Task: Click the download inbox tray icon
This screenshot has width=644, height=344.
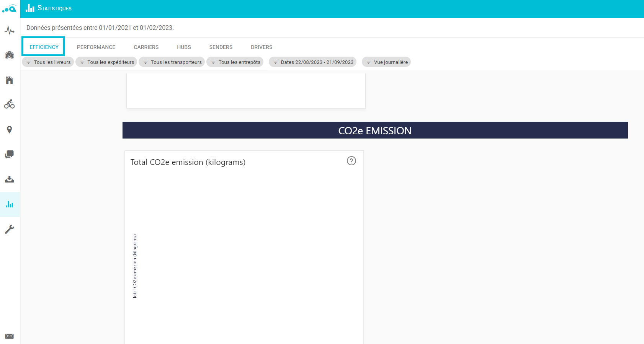Action: pos(10,179)
